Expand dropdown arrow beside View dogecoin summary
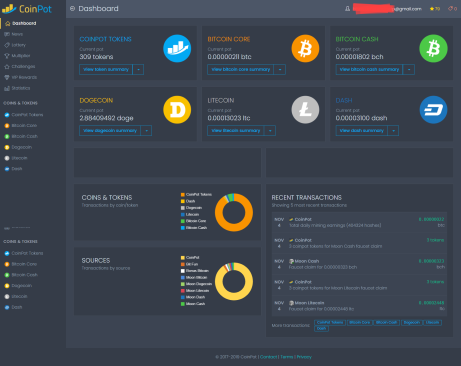461x366 pixels. [146, 130]
